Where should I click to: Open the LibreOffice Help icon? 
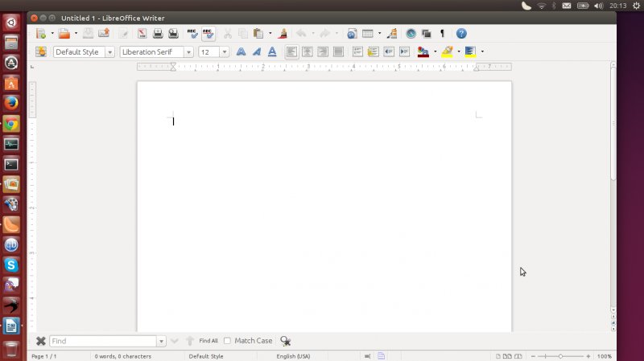click(x=461, y=34)
